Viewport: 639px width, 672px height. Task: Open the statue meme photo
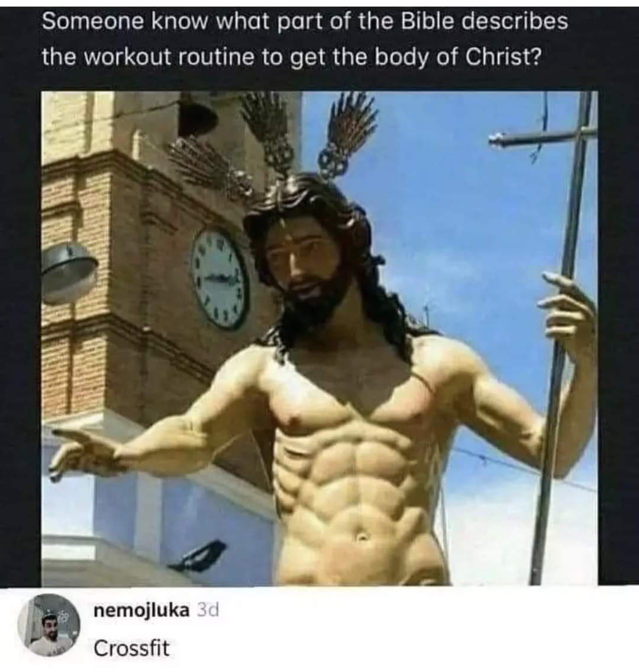(x=319, y=338)
